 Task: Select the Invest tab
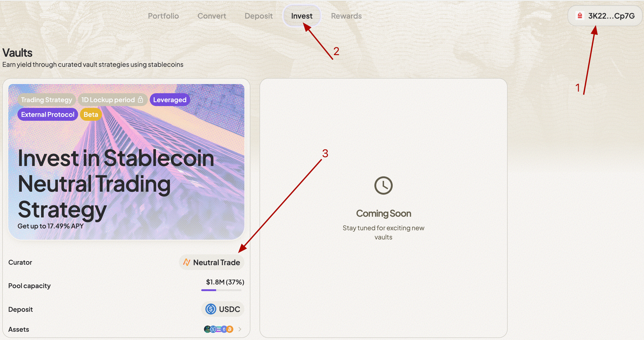tap(302, 16)
